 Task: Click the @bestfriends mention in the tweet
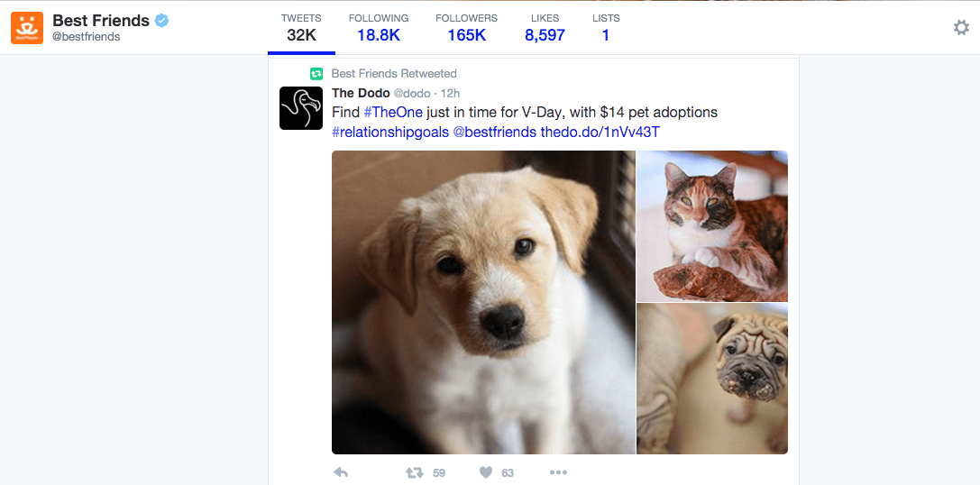(494, 133)
